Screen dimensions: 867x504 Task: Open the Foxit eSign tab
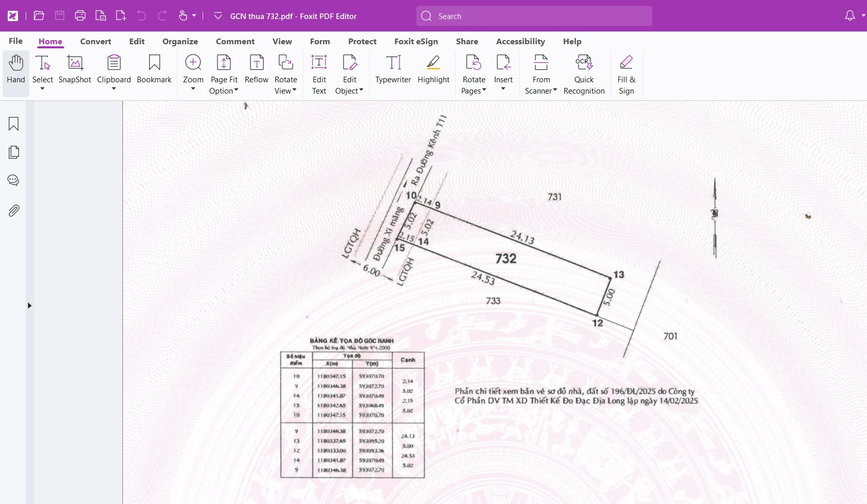(x=416, y=41)
